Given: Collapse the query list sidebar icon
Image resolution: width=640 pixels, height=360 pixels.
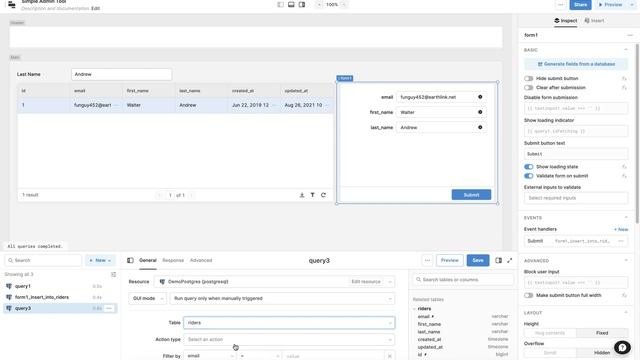Looking at the screenshot, I should [x=130, y=260].
